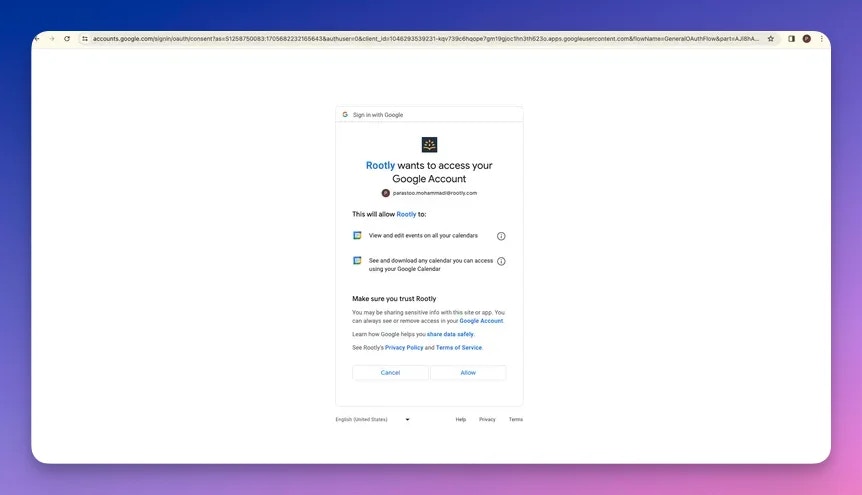This screenshot has height=495, width=862.
Task: Open the Chrome profile avatar
Action: pyautogui.click(x=806, y=39)
